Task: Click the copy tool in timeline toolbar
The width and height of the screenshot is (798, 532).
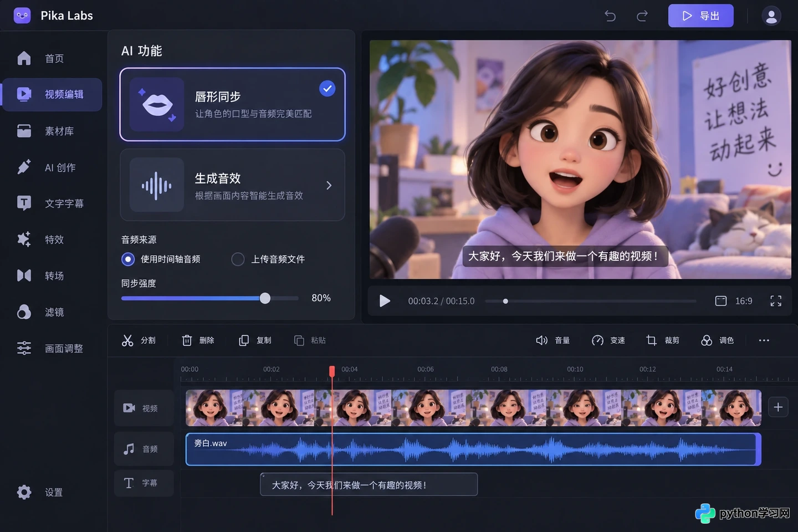Action: click(255, 340)
